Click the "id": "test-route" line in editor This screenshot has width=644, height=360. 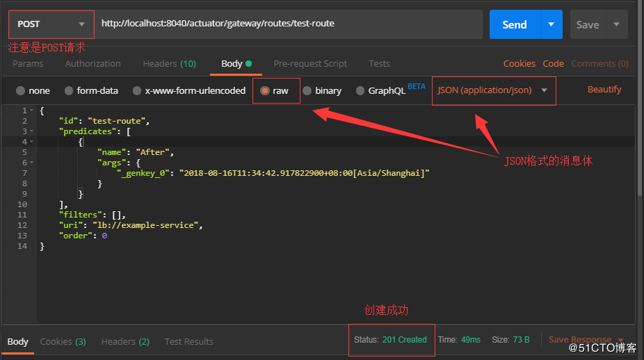104,121
